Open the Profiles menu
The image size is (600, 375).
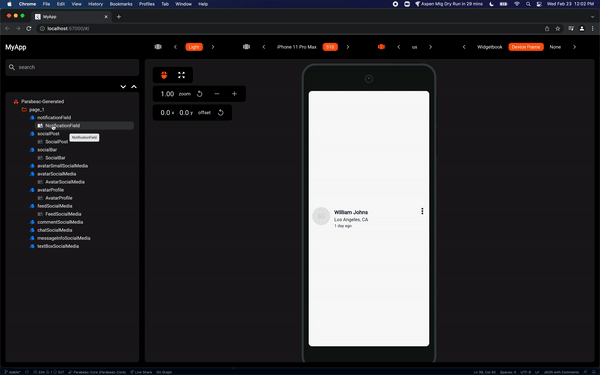coord(147,4)
